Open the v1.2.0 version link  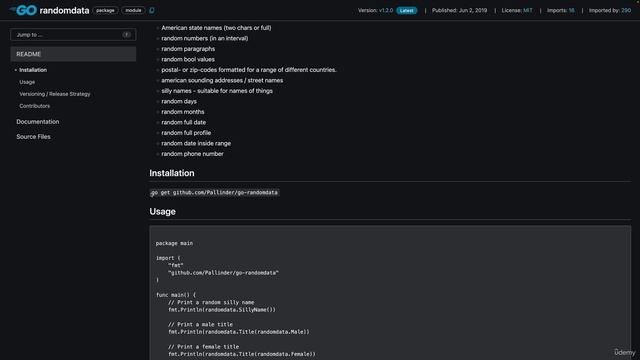(386, 10)
